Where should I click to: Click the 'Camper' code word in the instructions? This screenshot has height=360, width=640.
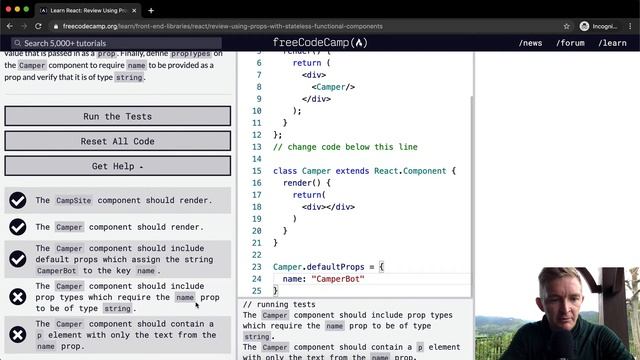pos(32,65)
